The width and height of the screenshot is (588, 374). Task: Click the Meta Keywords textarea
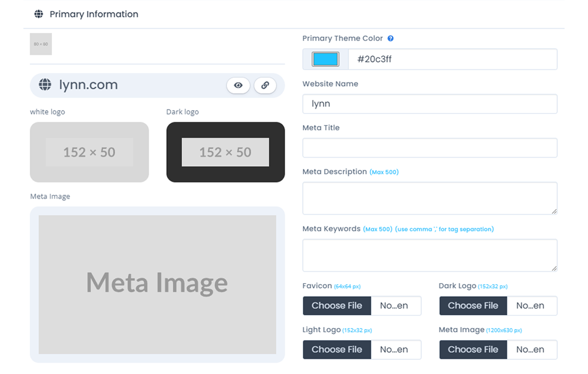(430, 255)
